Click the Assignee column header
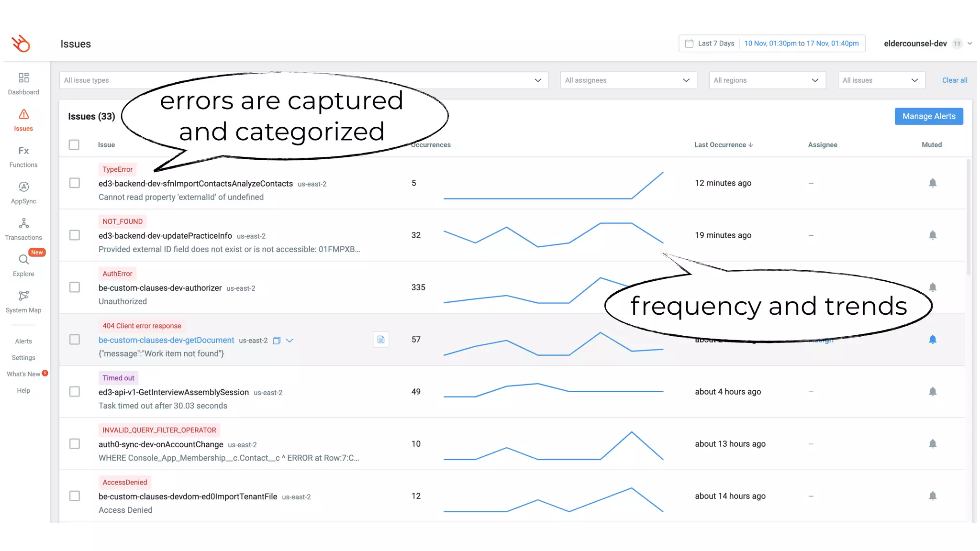Image resolution: width=980 pixels, height=551 pixels. 823,145
